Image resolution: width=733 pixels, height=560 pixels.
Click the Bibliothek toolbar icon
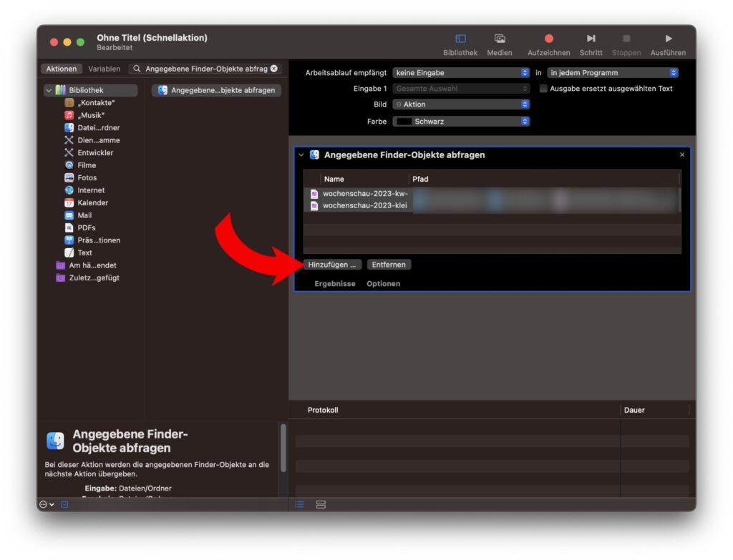tap(460, 39)
